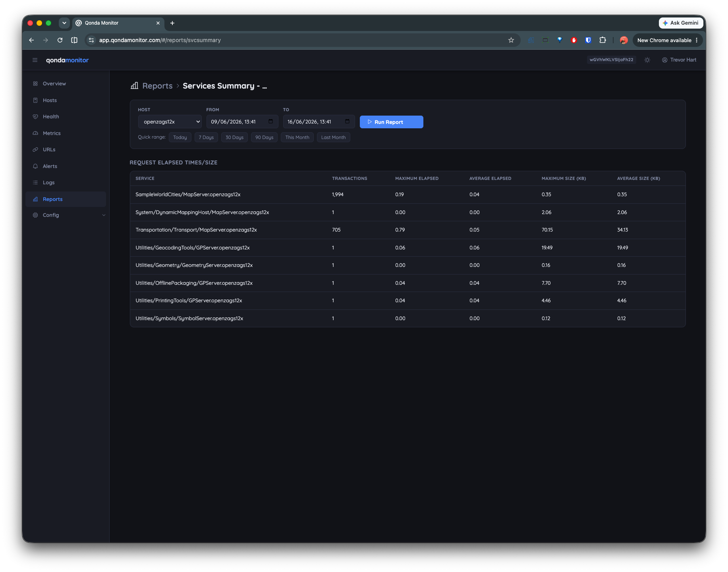The width and height of the screenshot is (728, 572).
Task: Go forward in browser history
Action: click(x=46, y=40)
